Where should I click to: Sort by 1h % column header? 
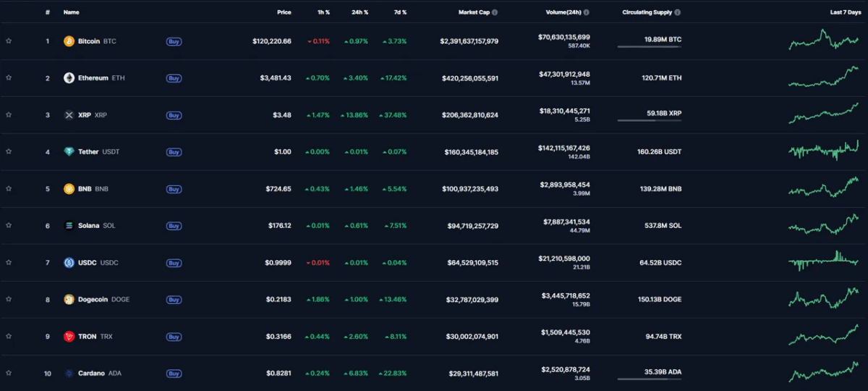click(x=323, y=12)
